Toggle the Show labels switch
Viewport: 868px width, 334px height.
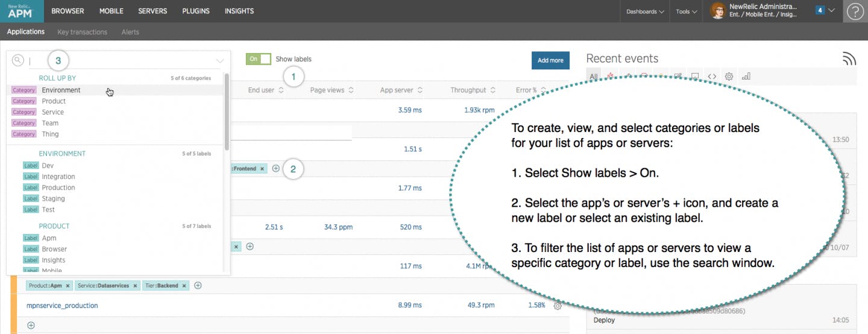click(258, 59)
